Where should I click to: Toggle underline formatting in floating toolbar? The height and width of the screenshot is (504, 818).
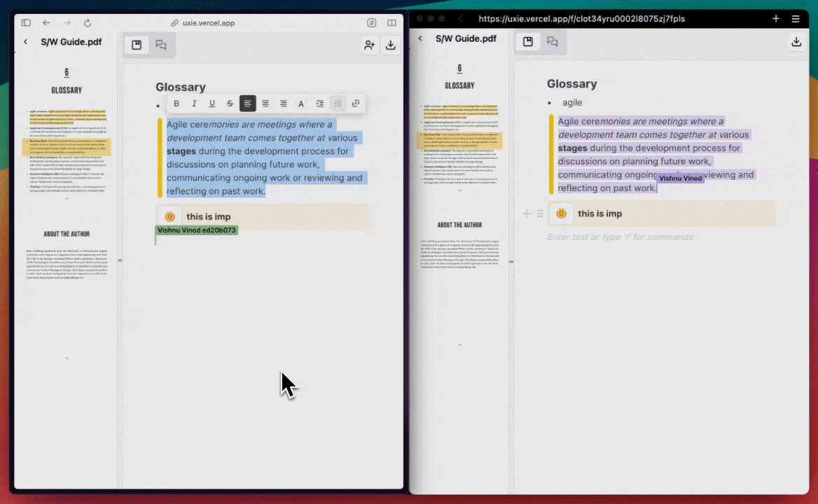click(x=212, y=103)
